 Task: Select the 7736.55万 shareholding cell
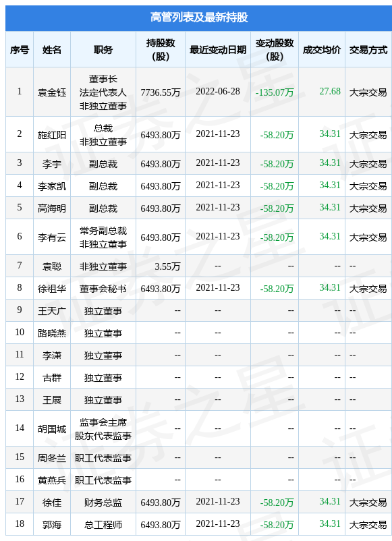tap(161, 92)
